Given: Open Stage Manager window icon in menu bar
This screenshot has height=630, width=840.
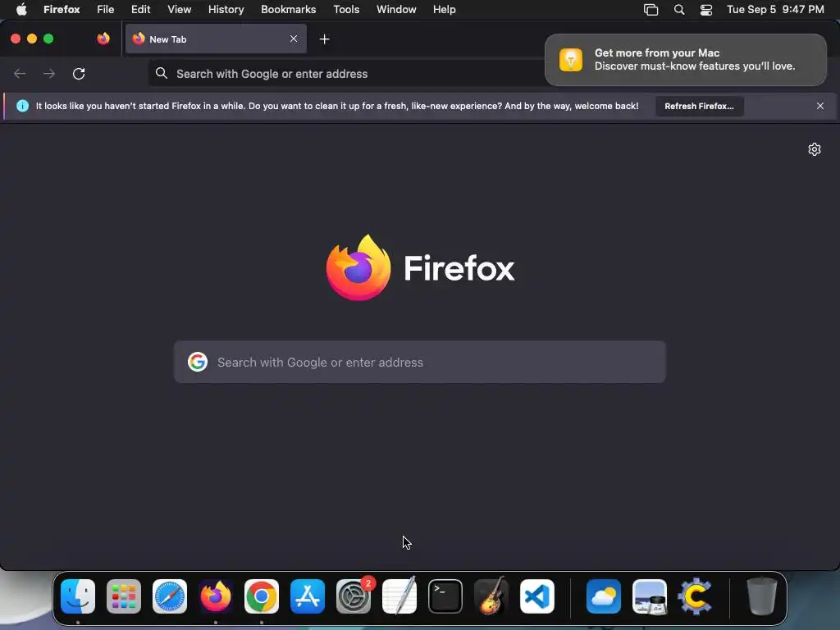Looking at the screenshot, I should tap(651, 10).
